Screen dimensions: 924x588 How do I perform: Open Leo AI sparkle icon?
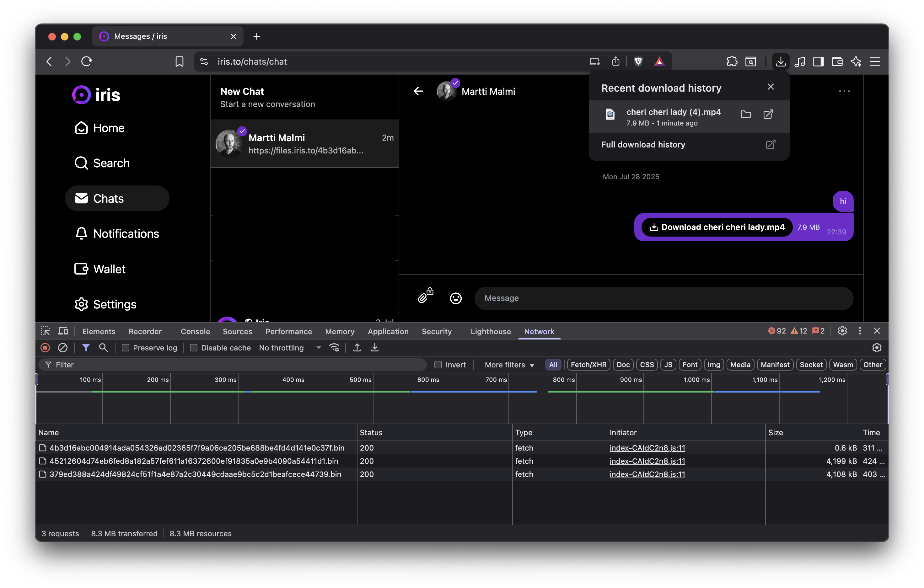[856, 61]
